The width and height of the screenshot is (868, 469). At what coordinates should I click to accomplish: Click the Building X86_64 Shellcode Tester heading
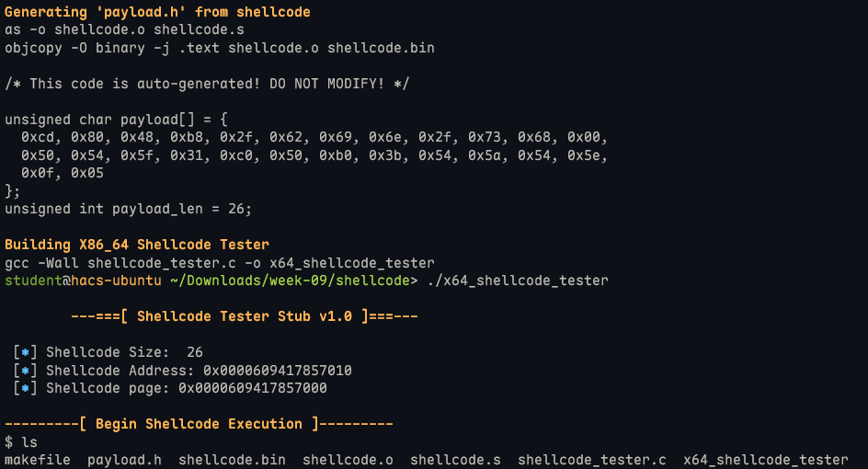137,245
